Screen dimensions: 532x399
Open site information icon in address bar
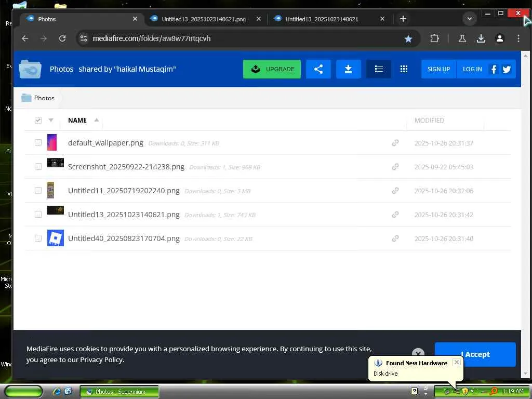pos(84,38)
